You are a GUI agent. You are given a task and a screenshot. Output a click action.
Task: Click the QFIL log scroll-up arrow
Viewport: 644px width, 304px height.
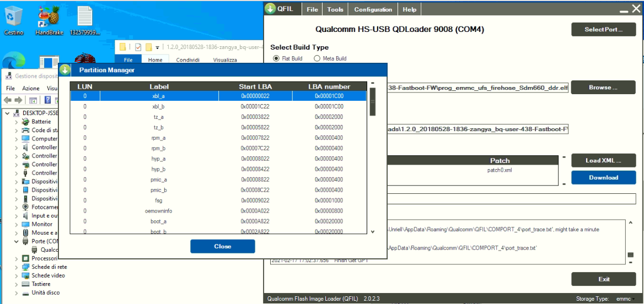click(x=631, y=222)
